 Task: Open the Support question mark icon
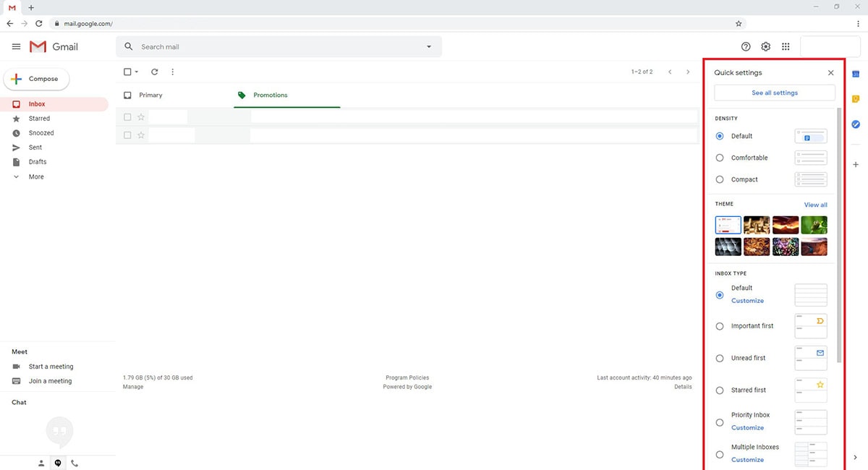pos(746,47)
